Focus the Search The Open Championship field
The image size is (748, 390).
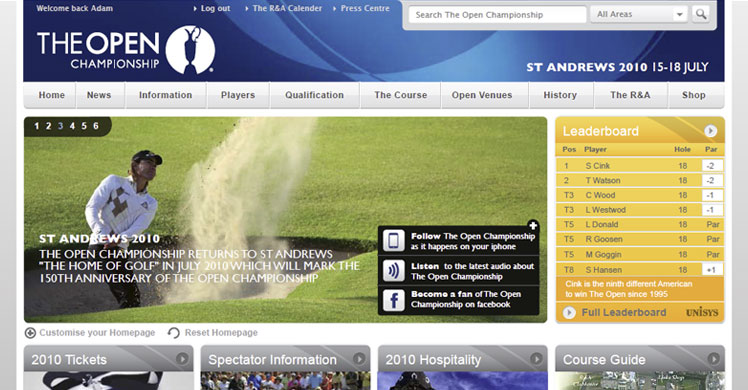(498, 15)
